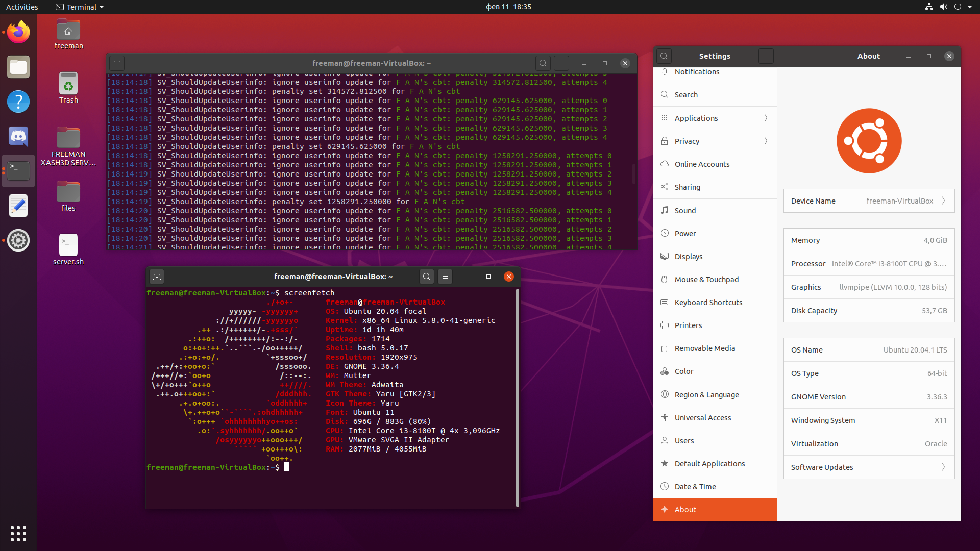Open the server.sh desktop file

pos(68,249)
